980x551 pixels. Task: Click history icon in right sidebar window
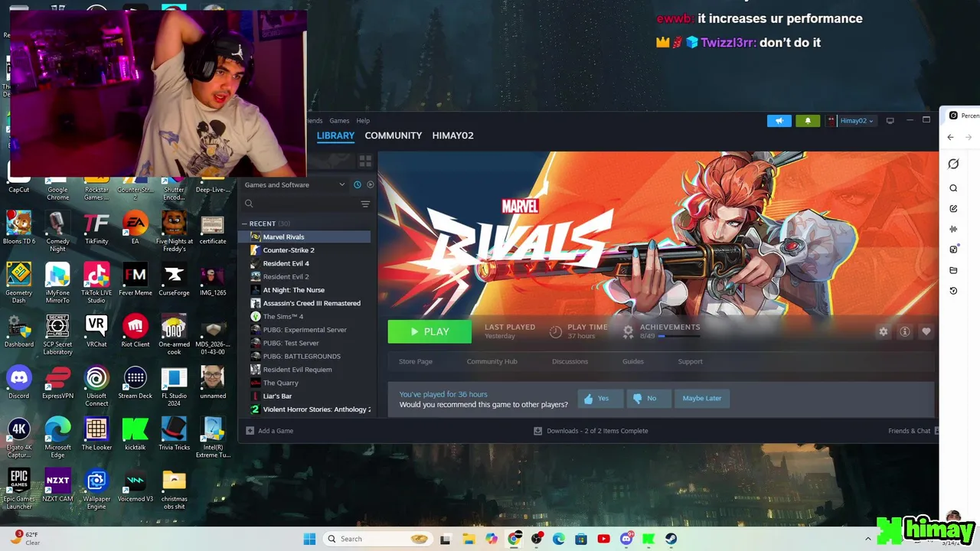click(x=953, y=291)
